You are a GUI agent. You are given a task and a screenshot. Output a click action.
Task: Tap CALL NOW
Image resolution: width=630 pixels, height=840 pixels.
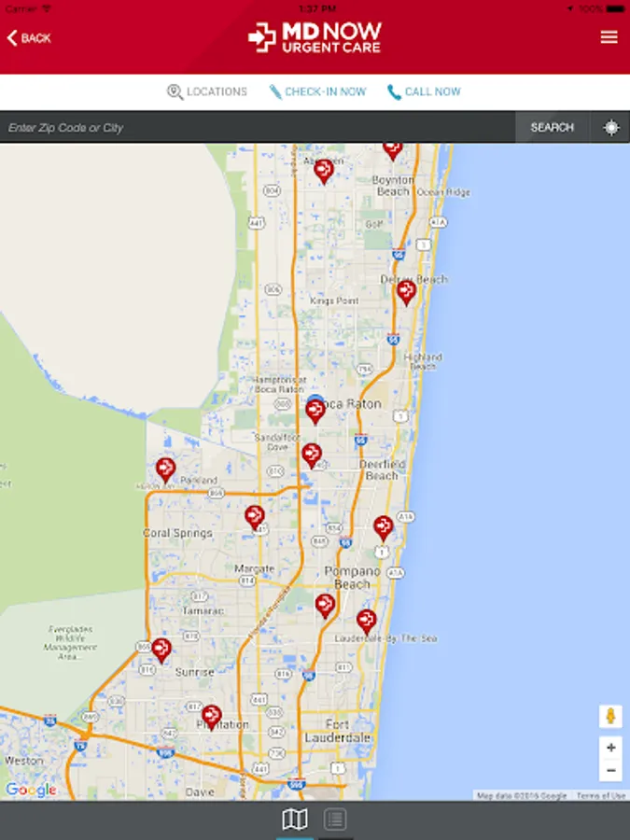coord(424,91)
